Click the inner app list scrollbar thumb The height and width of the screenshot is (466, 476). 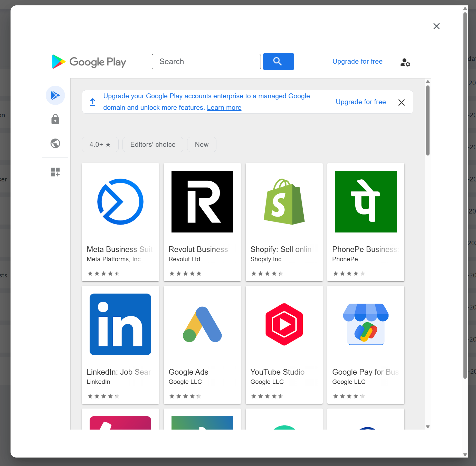428,120
